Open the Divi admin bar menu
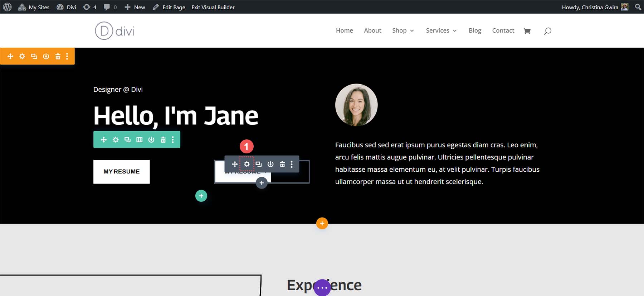This screenshot has width=644, height=296. click(66, 7)
